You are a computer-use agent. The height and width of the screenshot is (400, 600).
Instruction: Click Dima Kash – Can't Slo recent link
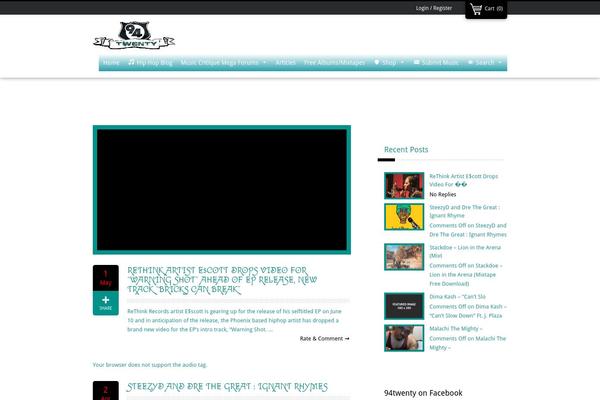(x=457, y=297)
